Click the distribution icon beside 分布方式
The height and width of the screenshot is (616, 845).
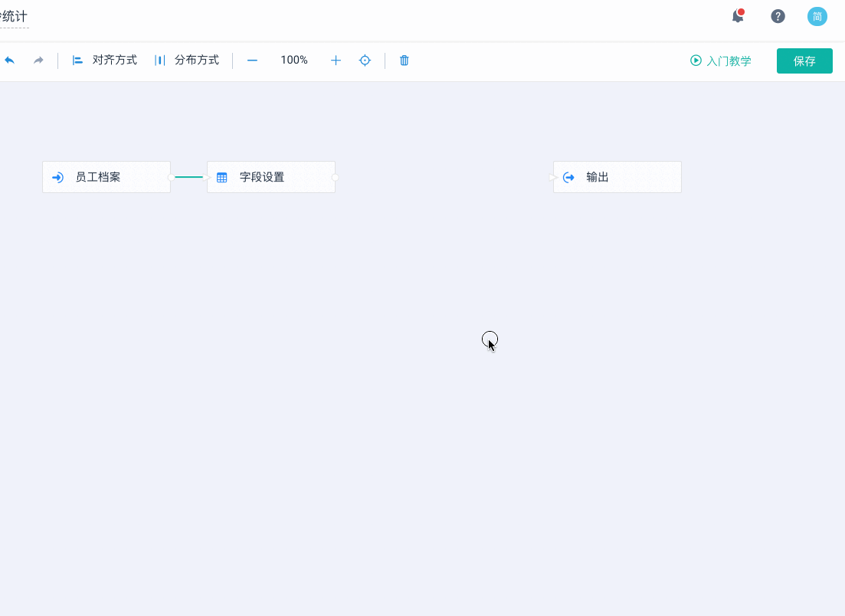159,61
